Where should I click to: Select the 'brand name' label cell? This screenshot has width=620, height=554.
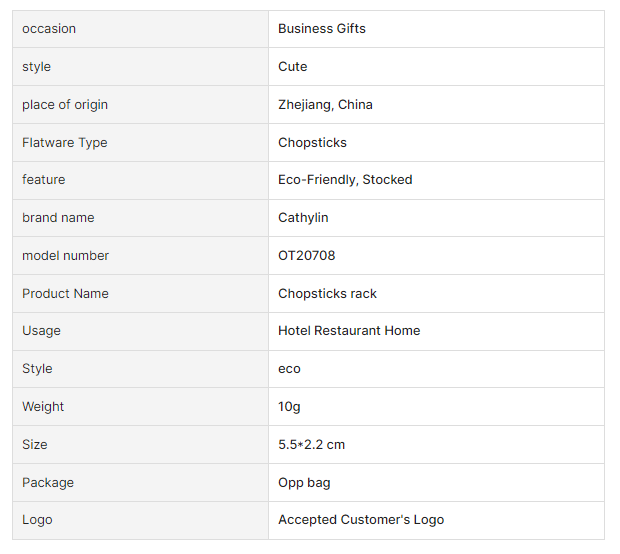(x=58, y=218)
